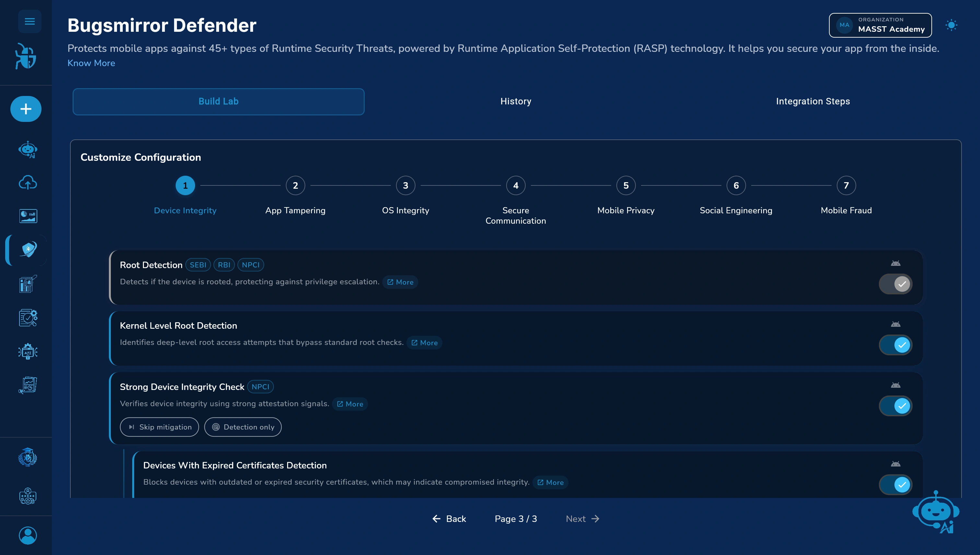
Task: Switch to the Integration Steps tab
Action: click(x=813, y=101)
